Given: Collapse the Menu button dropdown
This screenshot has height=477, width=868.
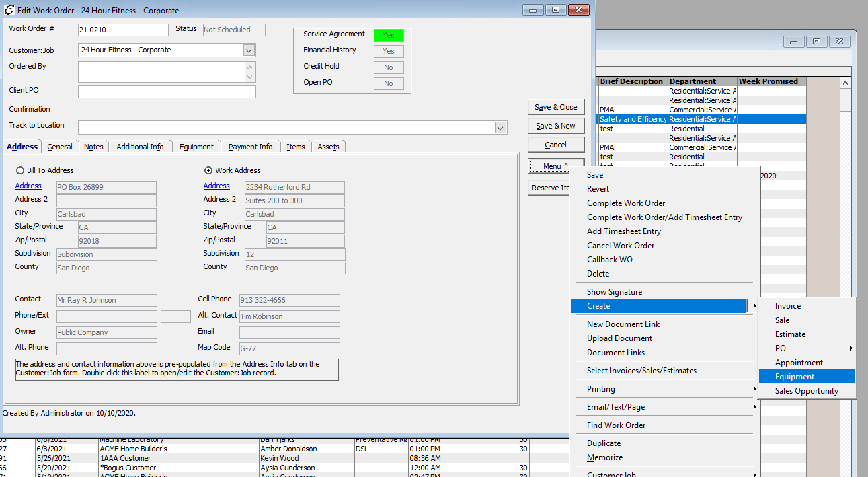Looking at the screenshot, I should (x=555, y=166).
